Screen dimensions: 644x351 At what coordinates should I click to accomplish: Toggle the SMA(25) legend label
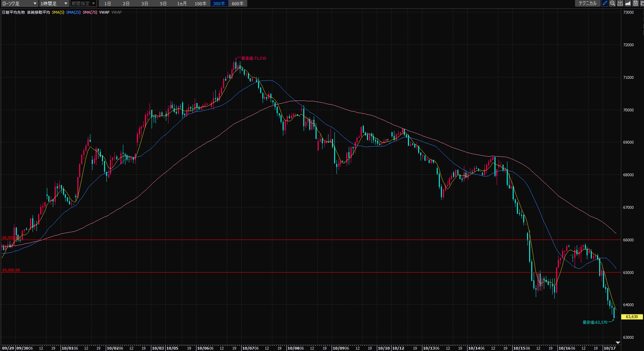(75, 12)
